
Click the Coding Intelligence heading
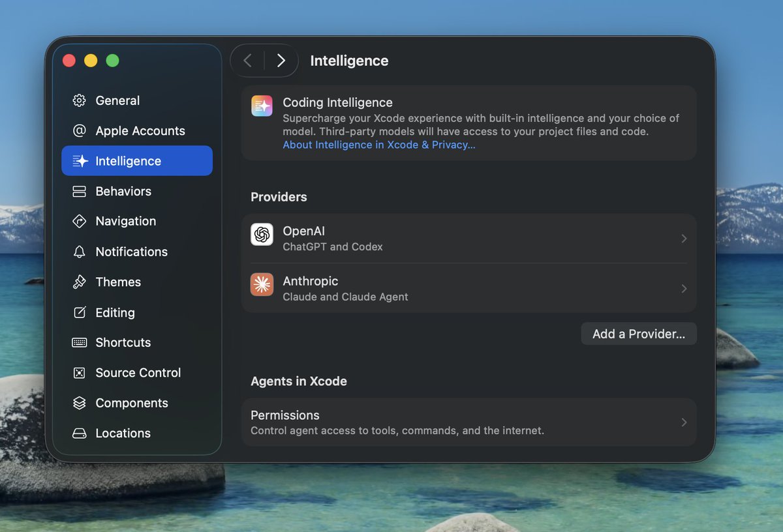(338, 102)
